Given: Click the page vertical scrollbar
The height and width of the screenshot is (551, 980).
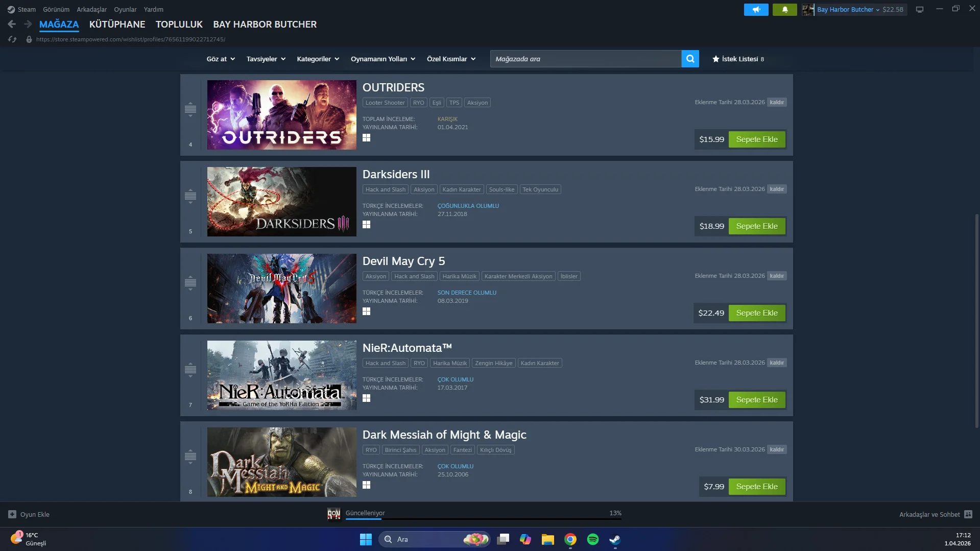Looking at the screenshot, I should [x=976, y=321].
